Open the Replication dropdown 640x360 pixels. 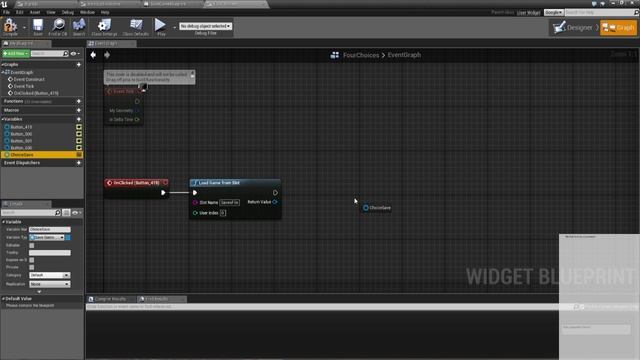49,284
